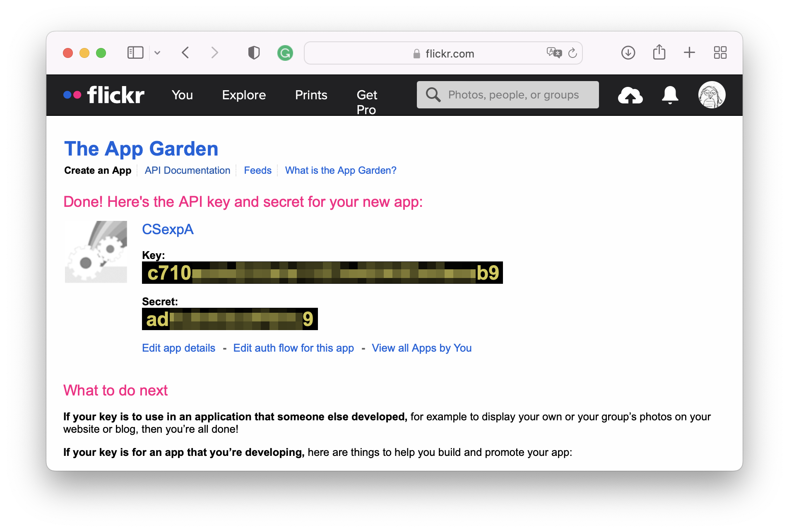The width and height of the screenshot is (789, 532).
Task: Click Get Pro in navigation
Action: tap(367, 102)
